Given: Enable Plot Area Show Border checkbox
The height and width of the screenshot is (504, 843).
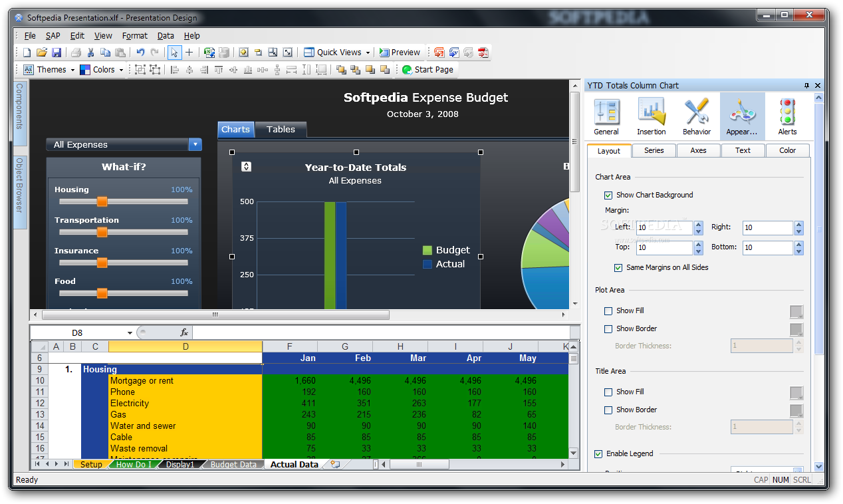Looking at the screenshot, I should [608, 328].
